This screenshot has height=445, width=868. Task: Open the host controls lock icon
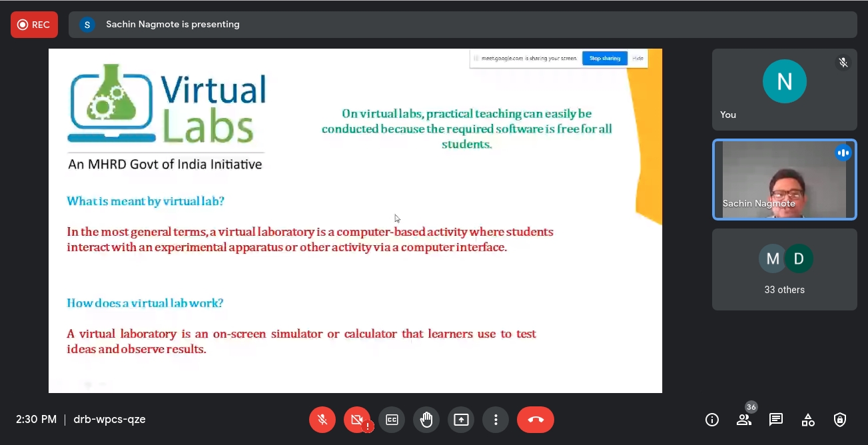tap(840, 420)
